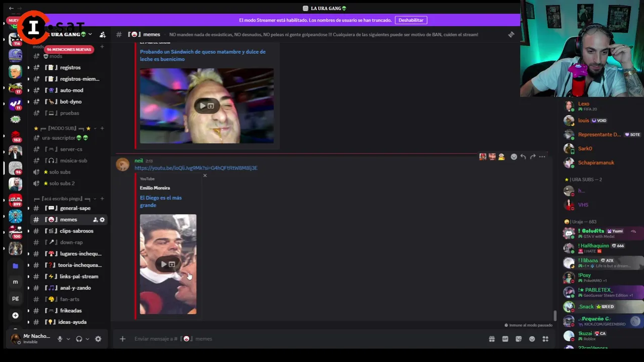Open user settings gear in the user panel
The height and width of the screenshot is (362, 644).
click(98, 339)
